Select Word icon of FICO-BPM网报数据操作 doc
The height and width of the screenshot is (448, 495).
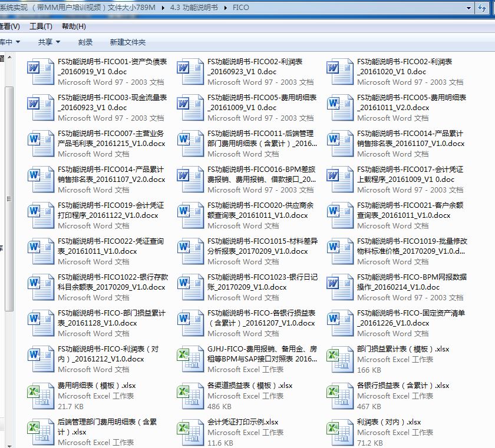click(x=339, y=287)
